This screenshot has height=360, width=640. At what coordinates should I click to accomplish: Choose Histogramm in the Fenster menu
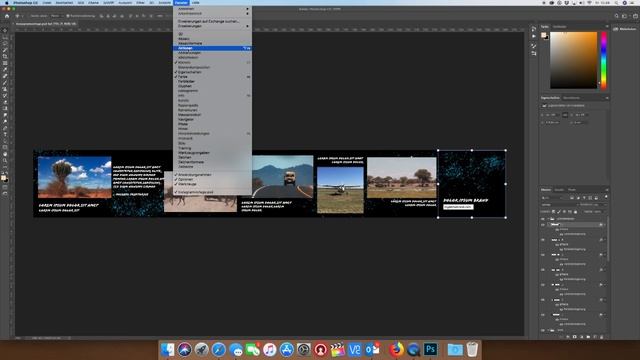coord(212,91)
